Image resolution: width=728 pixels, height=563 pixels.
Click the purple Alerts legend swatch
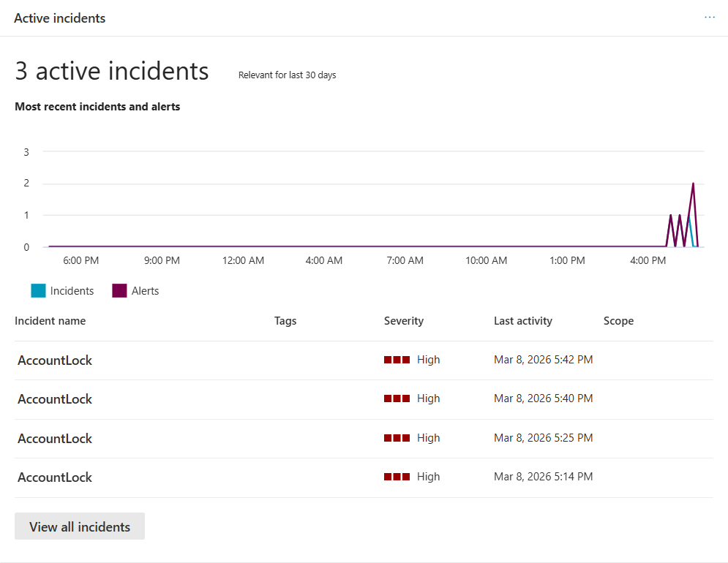(x=119, y=291)
